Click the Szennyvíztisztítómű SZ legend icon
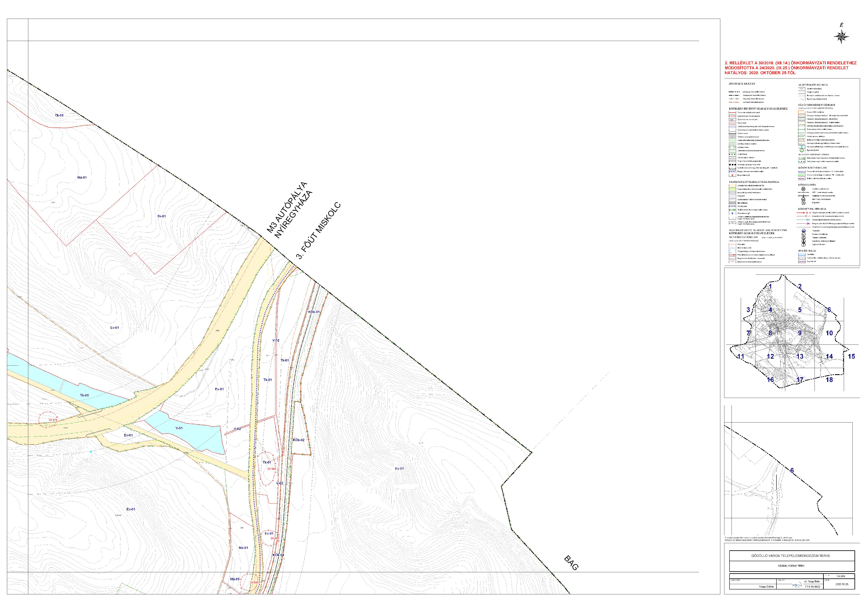The width and height of the screenshot is (868, 613). click(804, 234)
